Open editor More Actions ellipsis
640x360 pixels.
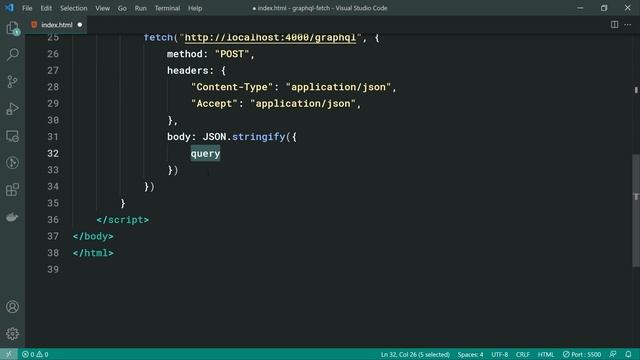click(x=628, y=24)
